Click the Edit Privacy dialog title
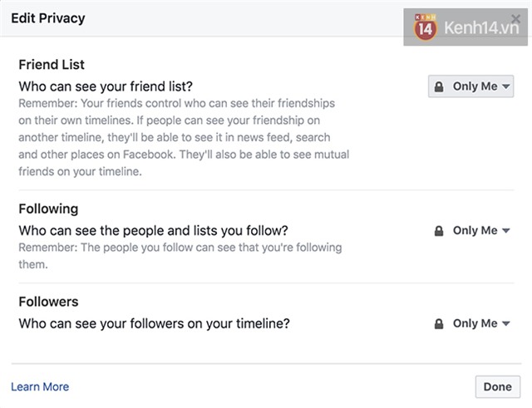 click(48, 17)
